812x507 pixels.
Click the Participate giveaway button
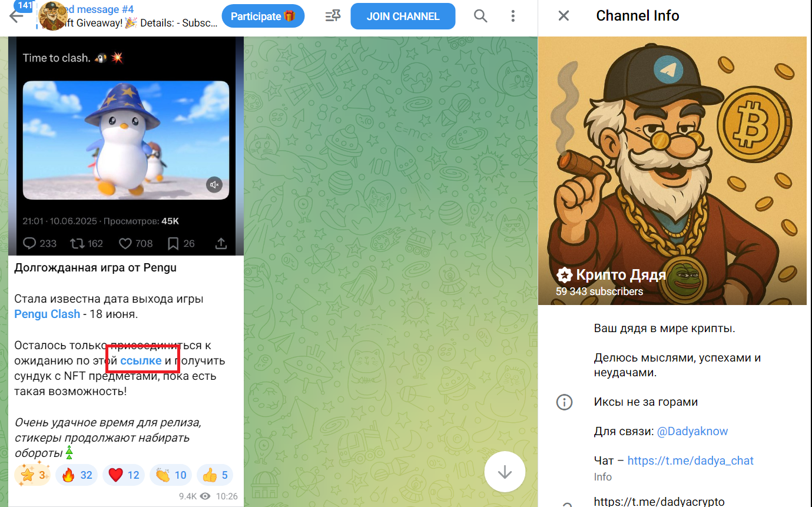click(263, 16)
